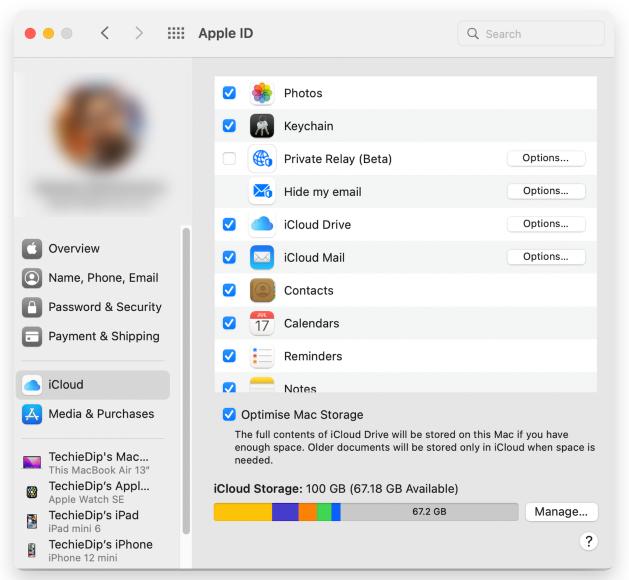Click the Private Relay globe icon
Viewport: 629px width, 580px height.
(x=262, y=159)
